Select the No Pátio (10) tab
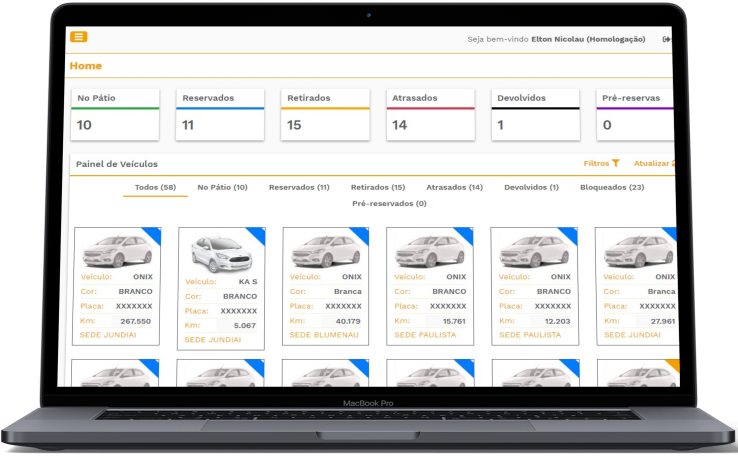This screenshot has width=738, height=456. coord(222,187)
